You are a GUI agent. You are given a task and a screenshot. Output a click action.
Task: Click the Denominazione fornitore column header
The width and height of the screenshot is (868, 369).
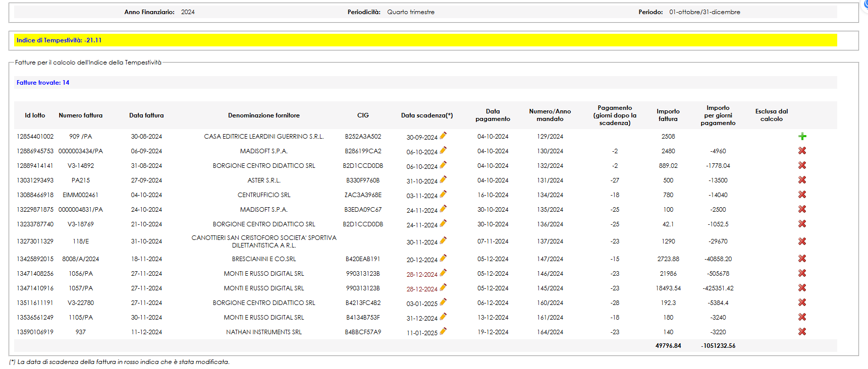[263, 115]
